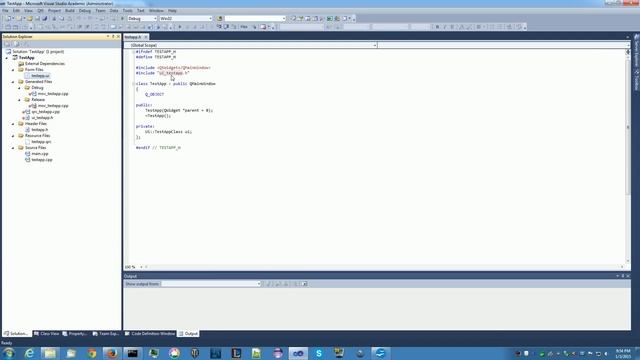
Task: Collapse the Source Files folder
Action: pyautogui.click(x=13, y=148)
